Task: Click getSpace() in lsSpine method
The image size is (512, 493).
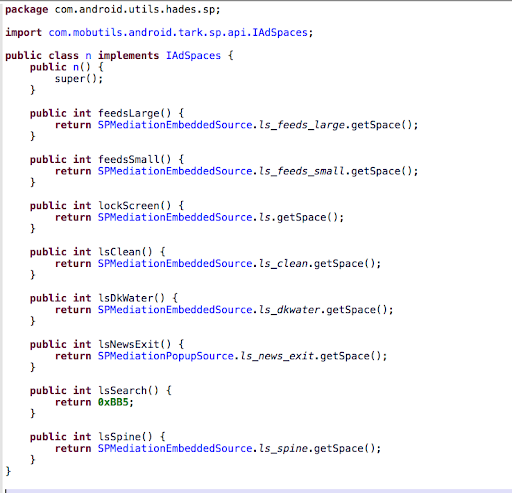Action: (x=342, y=448)
